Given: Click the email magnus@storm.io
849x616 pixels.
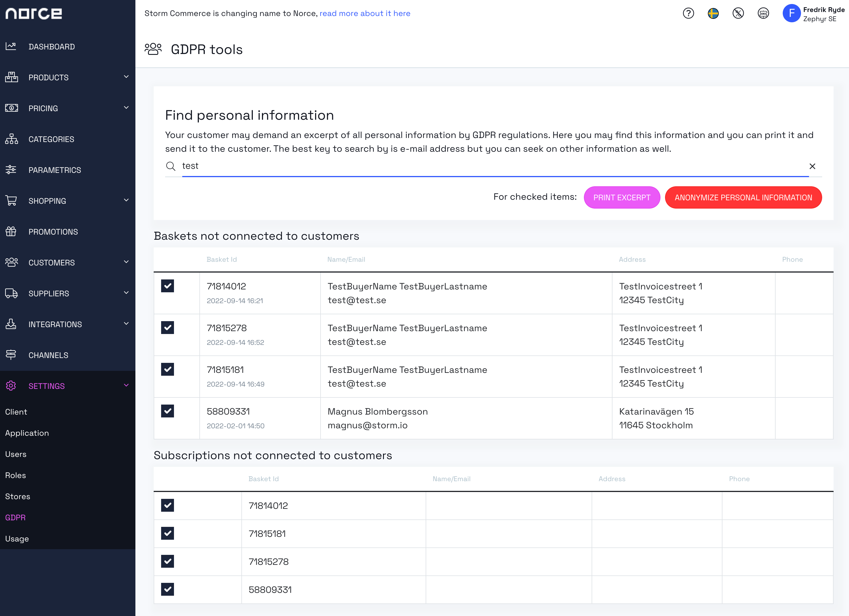Looking at the screenshot, I should click(x=368, y=425).
